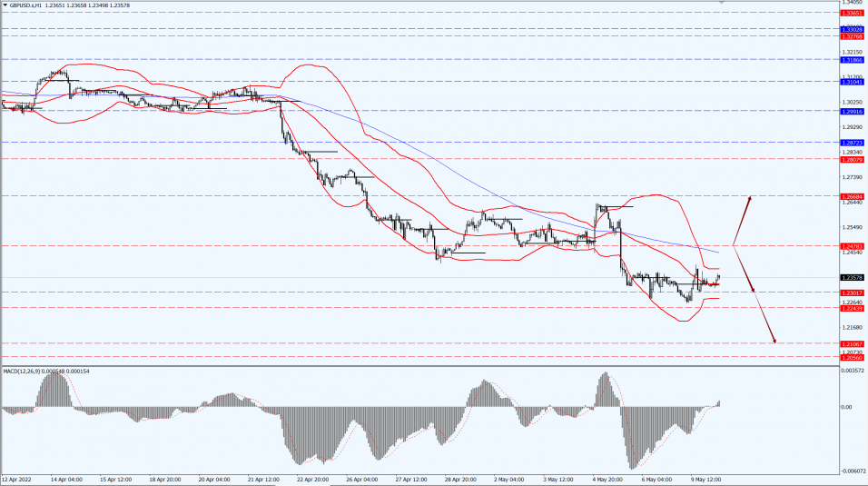Screen dimensions: 868x486
Task: Click the gray chart shift triangle marker
Action: tap(721, 2)
